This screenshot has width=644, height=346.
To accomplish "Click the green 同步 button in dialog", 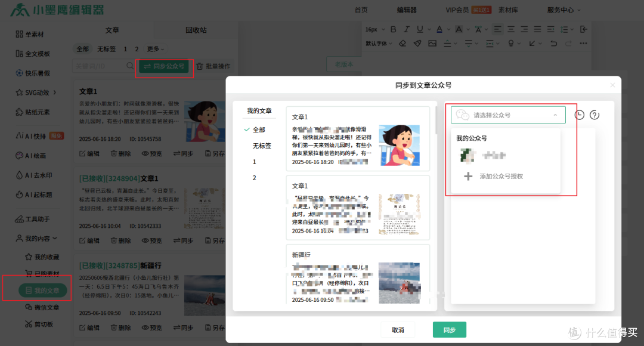I will pos(450,329).
